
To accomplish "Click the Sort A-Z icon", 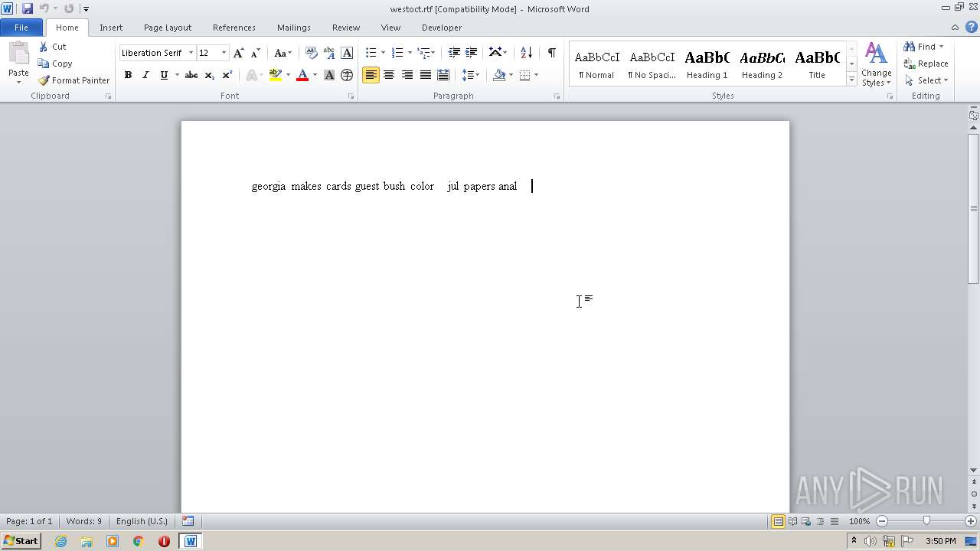I will 526,53.
